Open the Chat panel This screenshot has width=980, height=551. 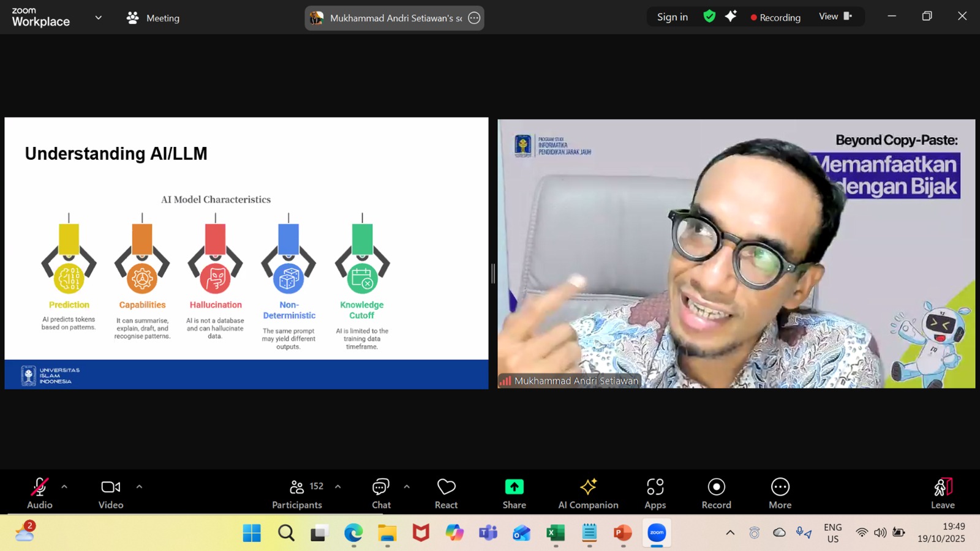point(381,493)
